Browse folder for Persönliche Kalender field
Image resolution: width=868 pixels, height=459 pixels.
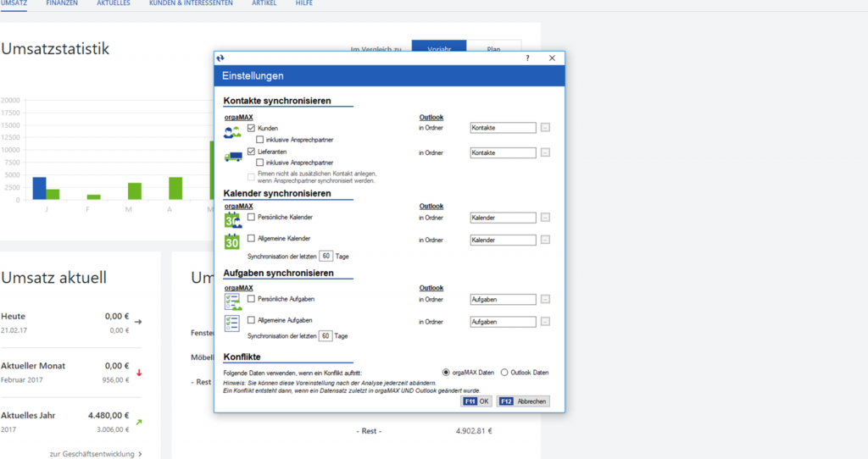545,218
